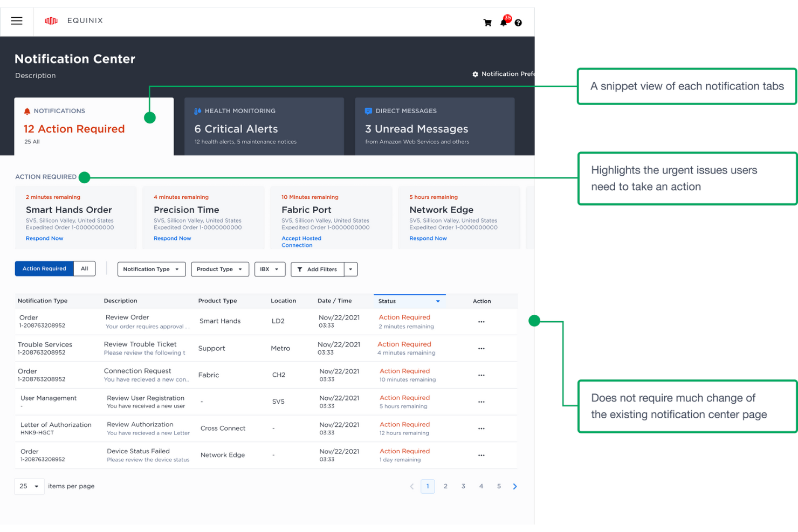The height and width of the screenshot is (532, 798).
Task: Go to page 3 of the notifications table
Action: (x=463, y=486)
